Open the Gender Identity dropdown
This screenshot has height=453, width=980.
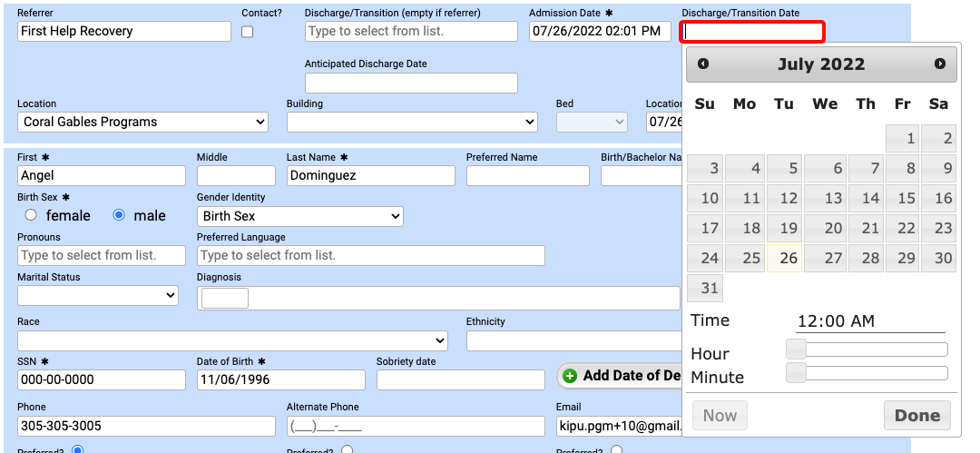pos(300,216)
